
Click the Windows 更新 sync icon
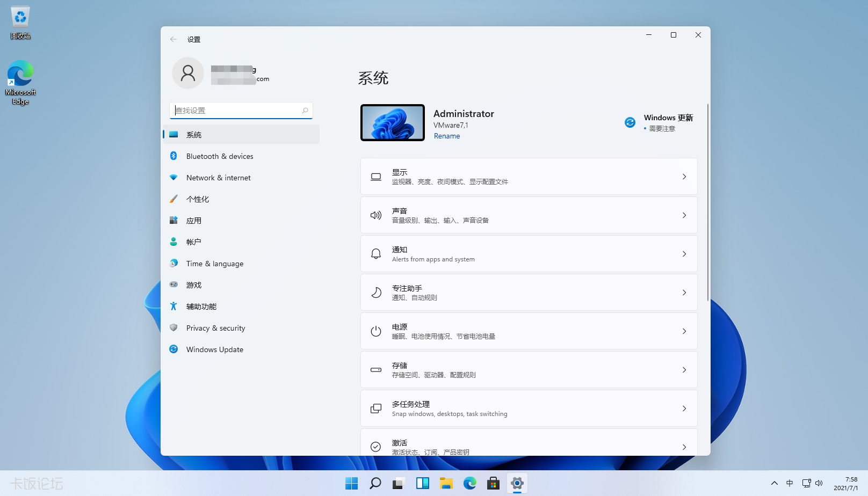(630, 122)
